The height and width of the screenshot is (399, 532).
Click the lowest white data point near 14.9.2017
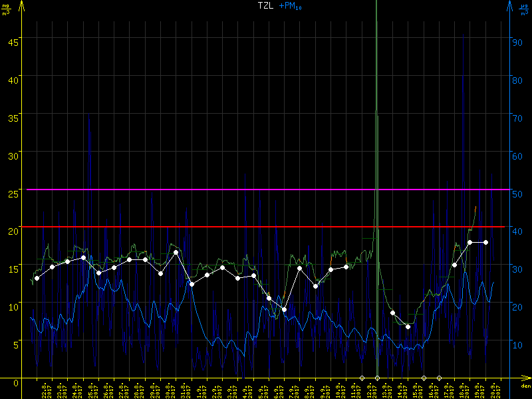(408, 327)
